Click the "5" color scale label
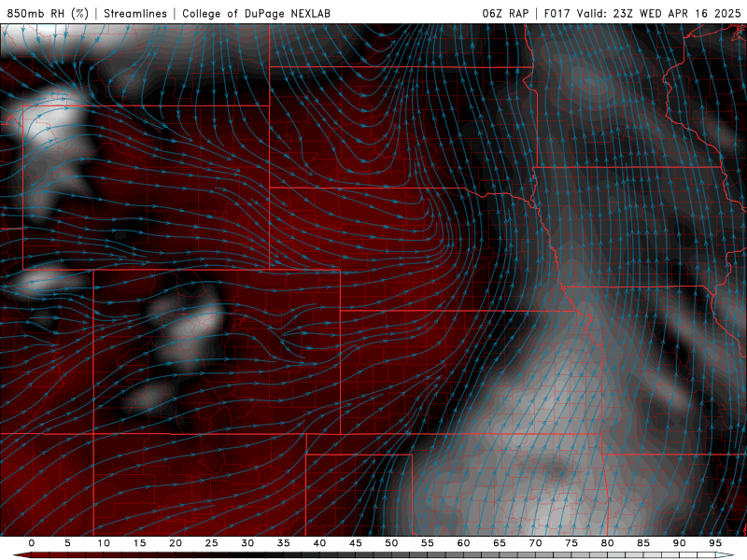Viewport: 747px width, 560px height. coord(67,543)
